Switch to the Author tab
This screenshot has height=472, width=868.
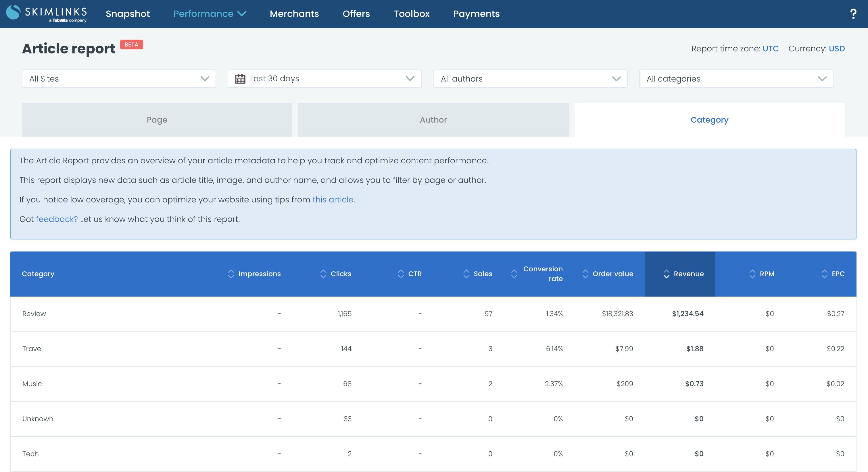[433, 120]
